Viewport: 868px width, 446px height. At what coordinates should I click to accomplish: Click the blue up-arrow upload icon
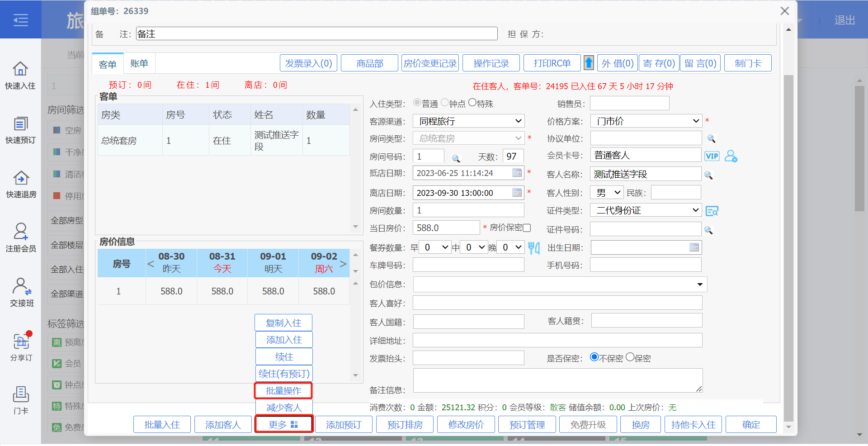(x=589, y=63)
